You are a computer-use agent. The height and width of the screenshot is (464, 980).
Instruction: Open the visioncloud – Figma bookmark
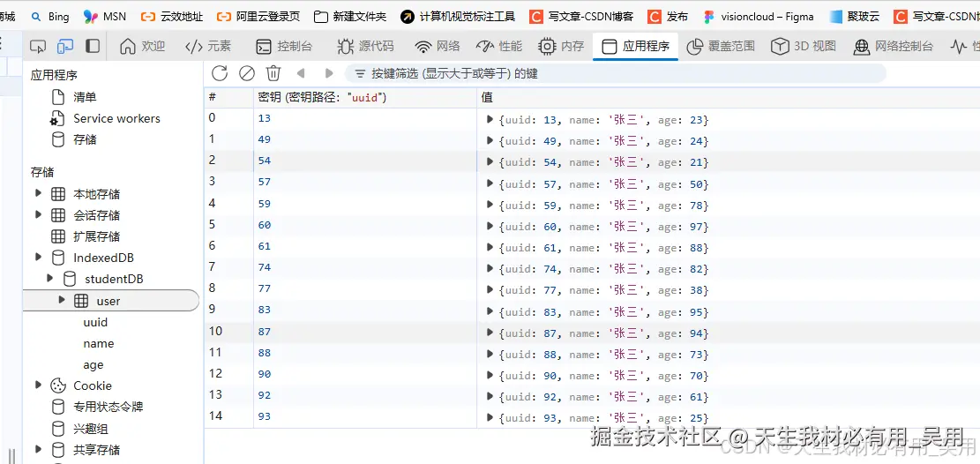click(x=758, y=16)
